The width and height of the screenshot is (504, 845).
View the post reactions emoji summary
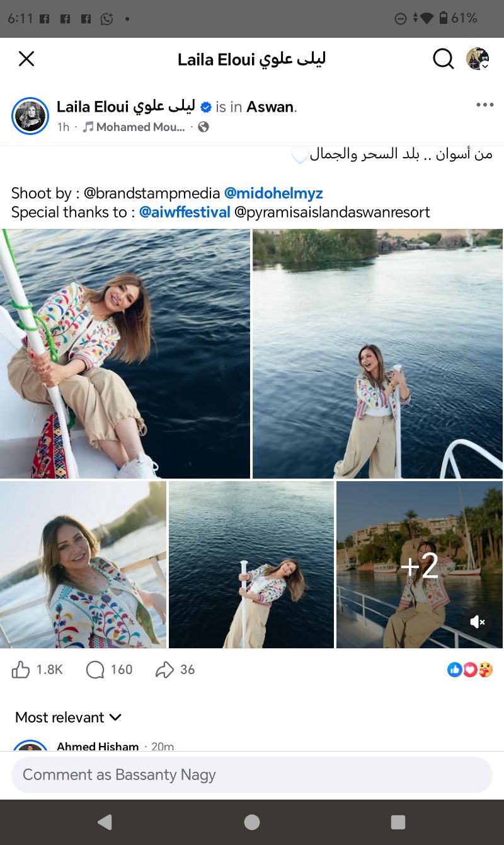(470, 670)
